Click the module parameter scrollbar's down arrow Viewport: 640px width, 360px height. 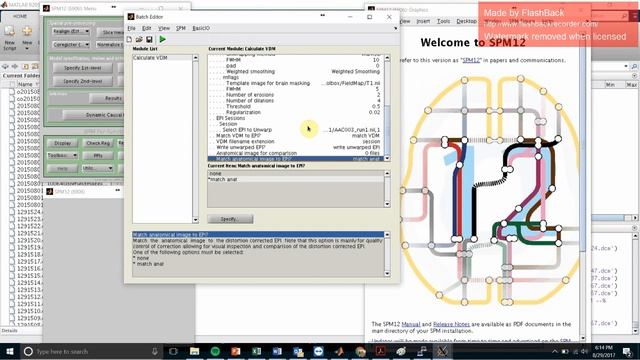coord(387,158)
